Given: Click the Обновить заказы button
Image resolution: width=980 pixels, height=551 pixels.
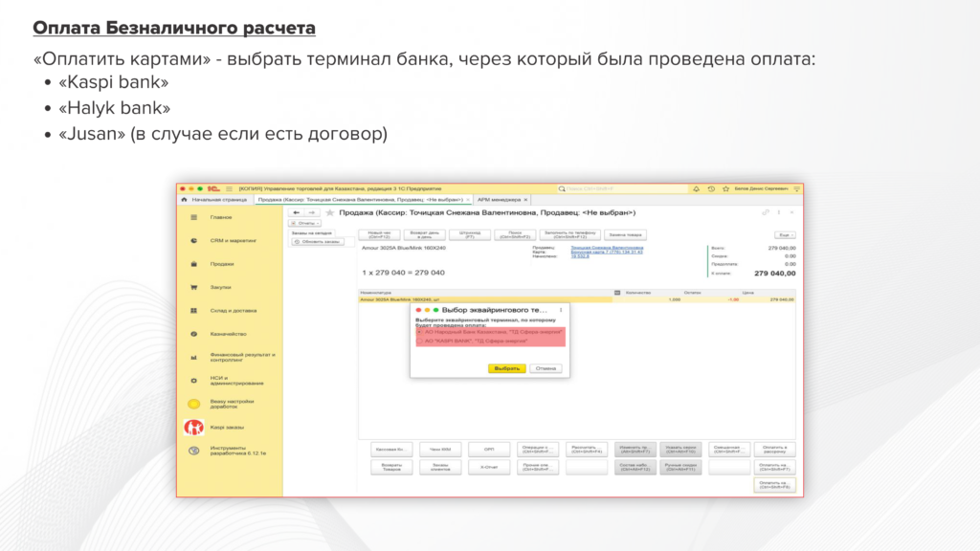Looking at the screenshot, I should (318, 242).
